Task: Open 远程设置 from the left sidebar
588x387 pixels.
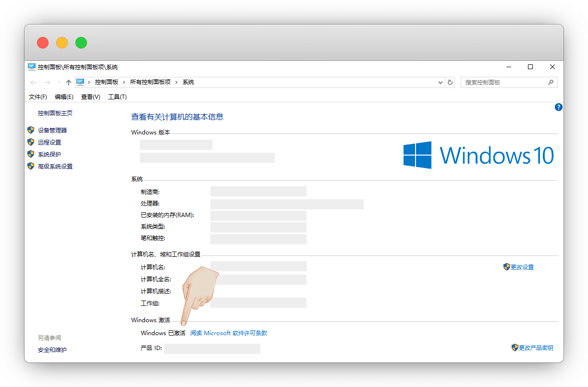Action: [x=49, y=142]
